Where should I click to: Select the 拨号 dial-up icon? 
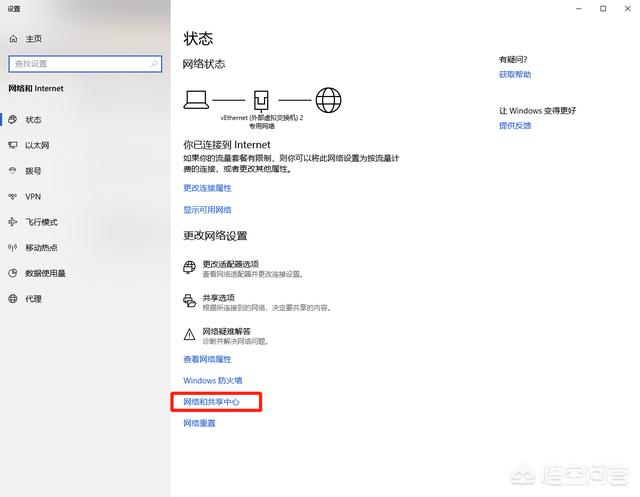tap(13, 171)
